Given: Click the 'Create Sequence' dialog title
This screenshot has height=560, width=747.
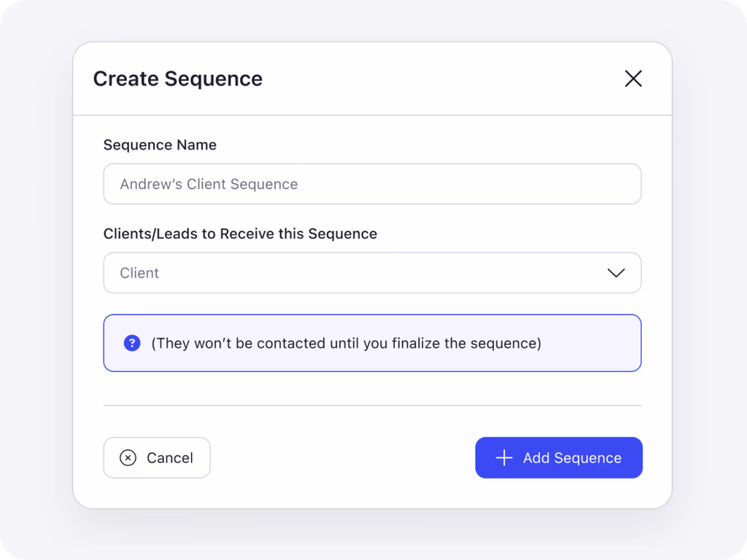Looking at the screenshot, I should tap(177, 79).
